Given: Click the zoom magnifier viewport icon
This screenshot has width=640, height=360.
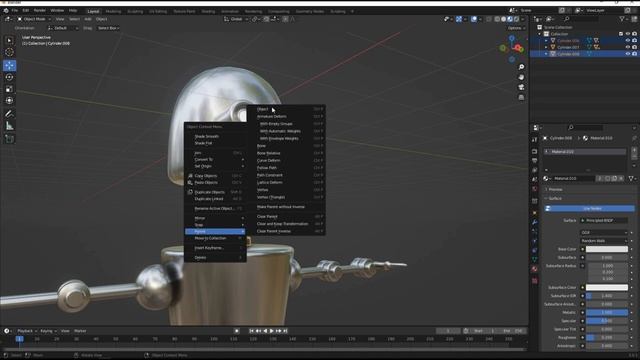Looking at the screenshot, I should point(521,67).
